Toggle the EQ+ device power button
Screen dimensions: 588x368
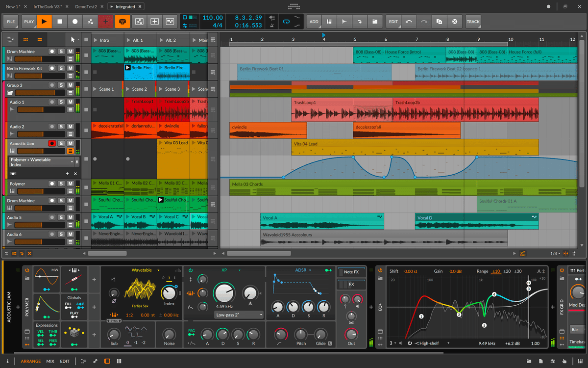(380, 270)
